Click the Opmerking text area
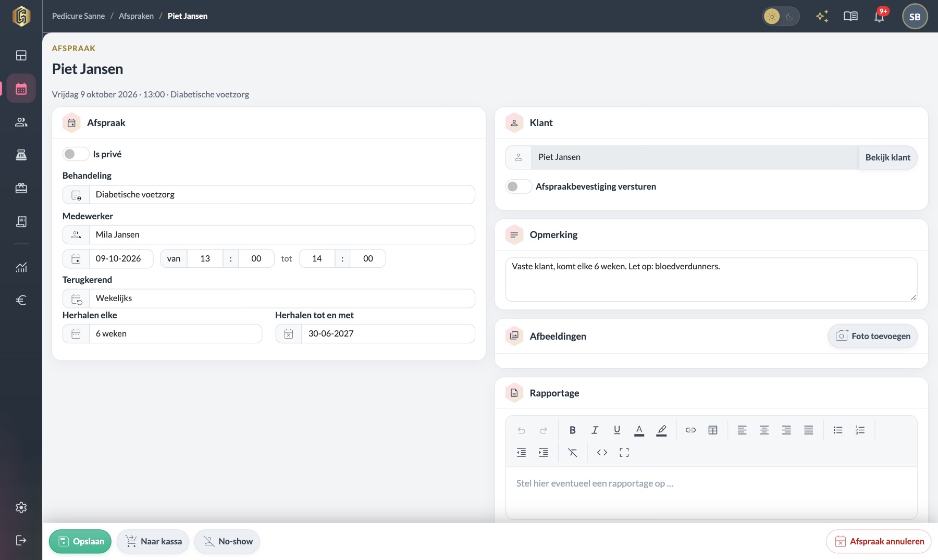 click(x=711, y=279)
